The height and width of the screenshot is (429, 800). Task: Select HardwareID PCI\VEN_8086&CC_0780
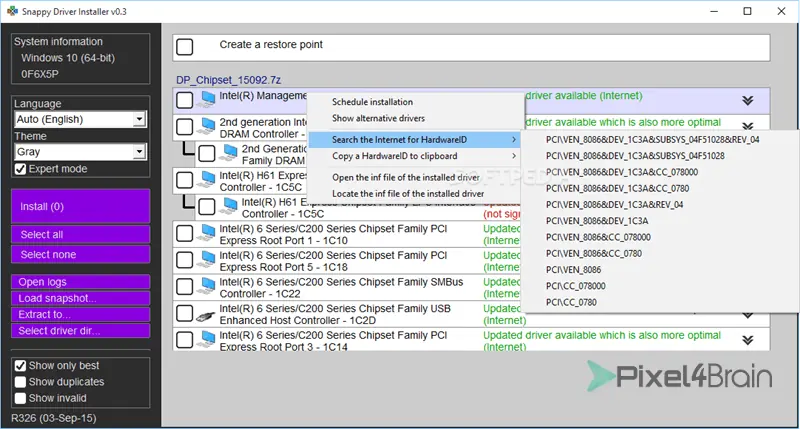pos(594,254)
